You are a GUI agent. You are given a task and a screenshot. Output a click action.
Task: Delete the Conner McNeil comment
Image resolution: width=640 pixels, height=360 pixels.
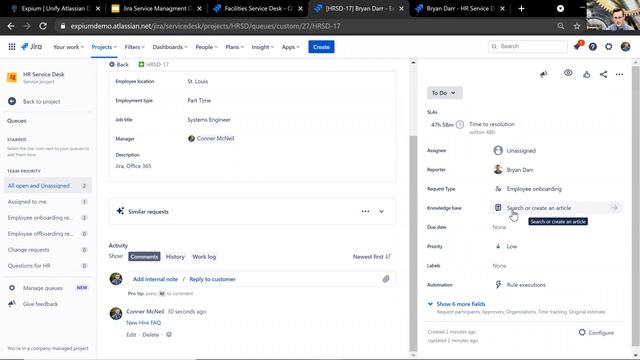click(x=151, y=335)
